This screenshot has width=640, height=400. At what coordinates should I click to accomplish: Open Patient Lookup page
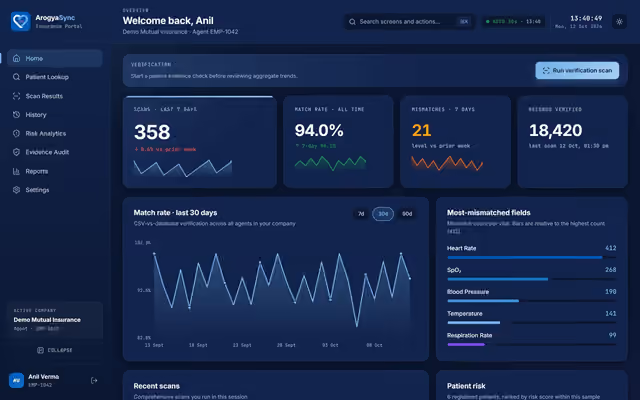(x=55, y=77)
